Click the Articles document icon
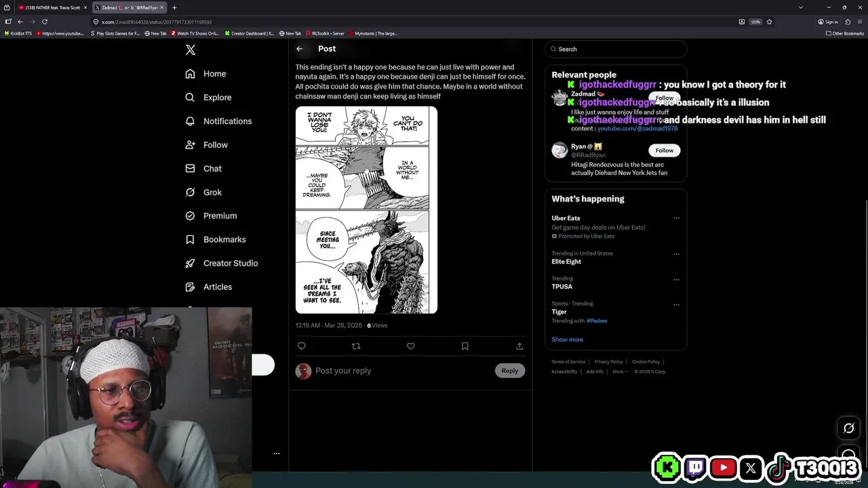This screenshot has width=868, height=488. tap(190, 287)
